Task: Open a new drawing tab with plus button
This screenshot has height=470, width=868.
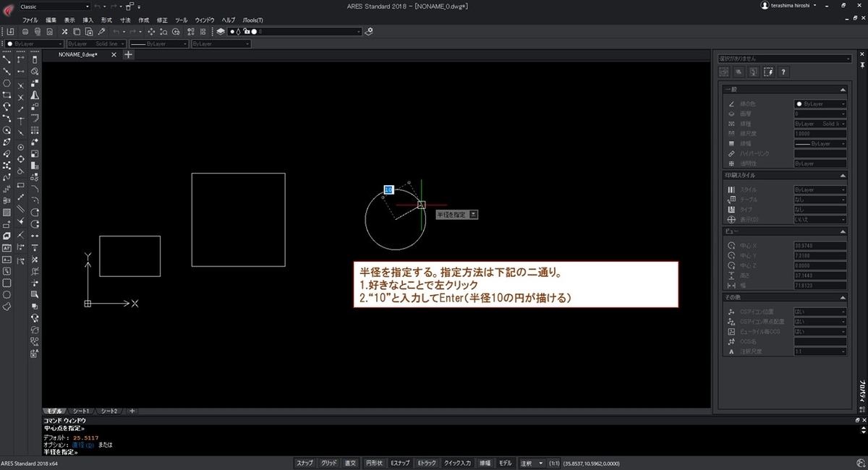Action: 129,54
